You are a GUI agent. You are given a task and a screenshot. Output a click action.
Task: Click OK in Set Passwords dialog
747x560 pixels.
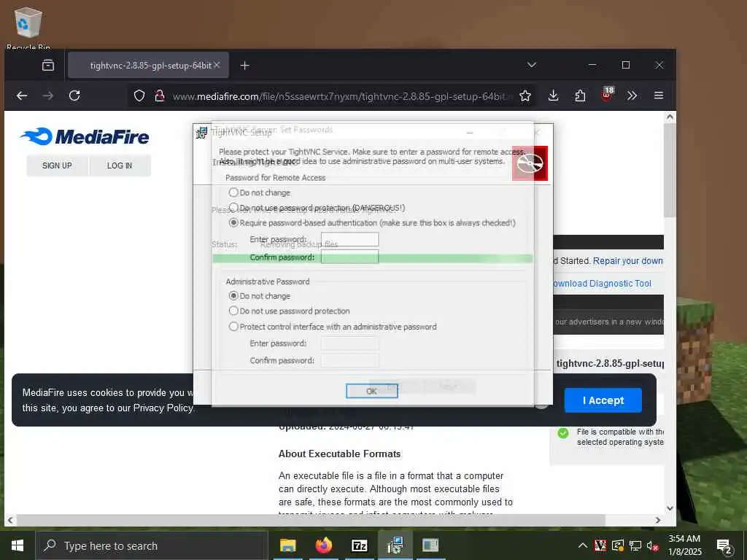[x=371, y=391]
